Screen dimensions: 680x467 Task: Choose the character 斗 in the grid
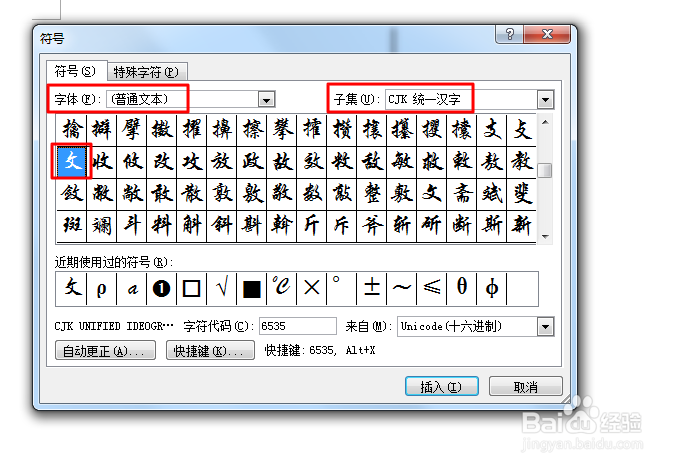coord(132,226)
